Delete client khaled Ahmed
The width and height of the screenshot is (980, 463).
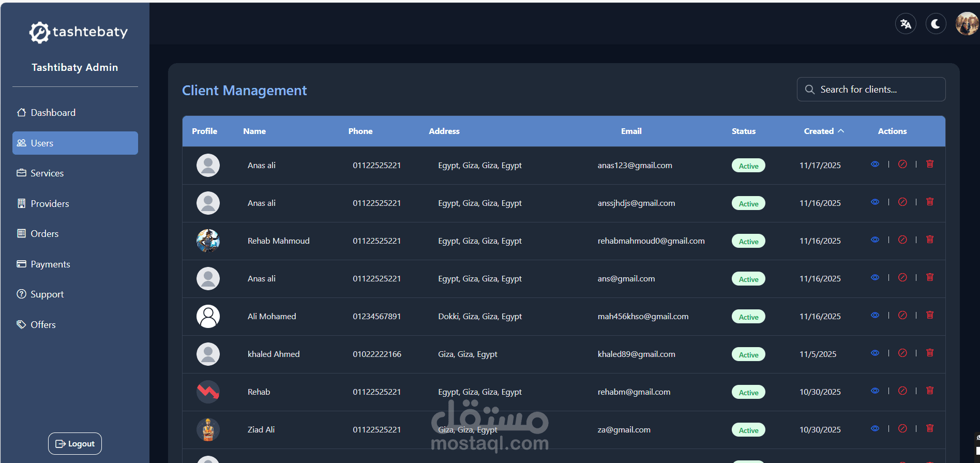930,353
